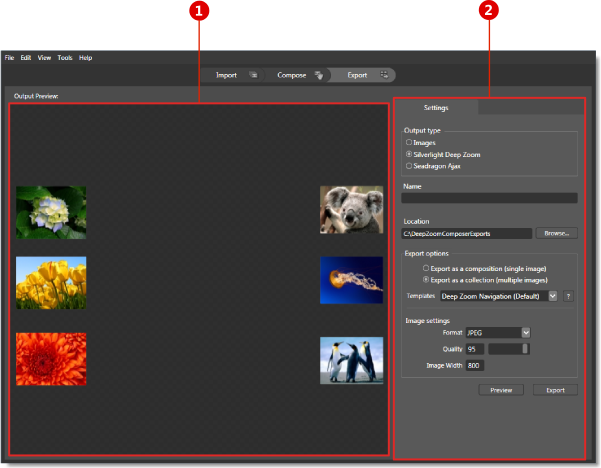601x468 pixels.
Task: Open the File menu
Action: click(x=9, y=58)
